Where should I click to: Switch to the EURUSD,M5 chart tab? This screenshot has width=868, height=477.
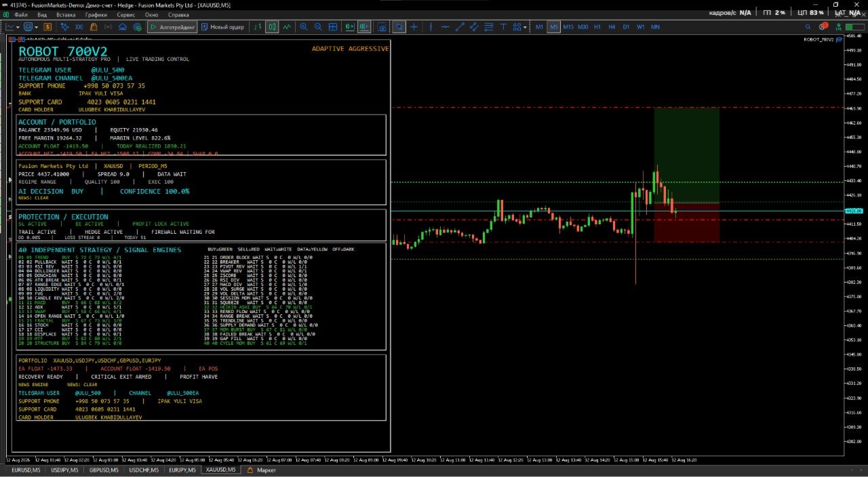tap(26, 470)
